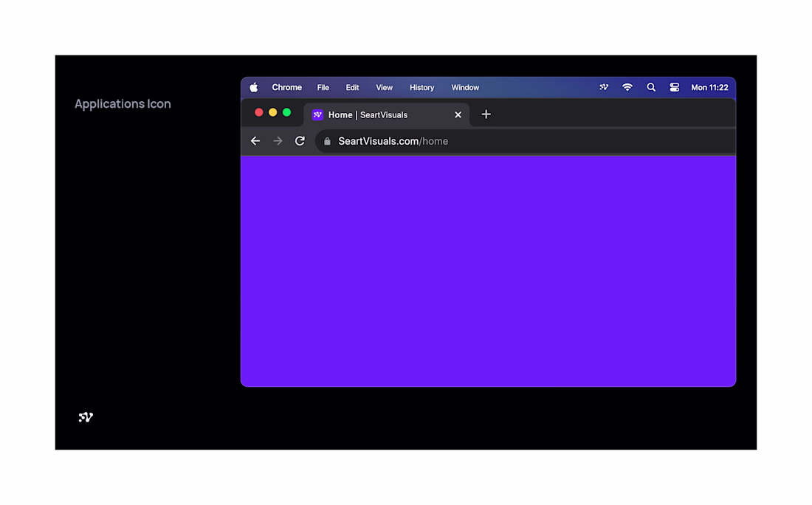
Task: Close the Home | SeartVisuals tab
Action: point(458,115)
